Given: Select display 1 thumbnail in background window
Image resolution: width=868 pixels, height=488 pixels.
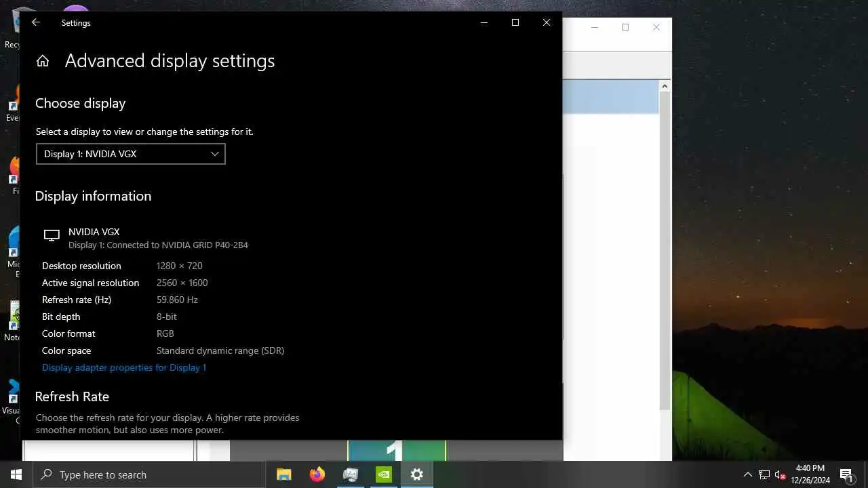Looking at the screenshot, I should 397,451.
